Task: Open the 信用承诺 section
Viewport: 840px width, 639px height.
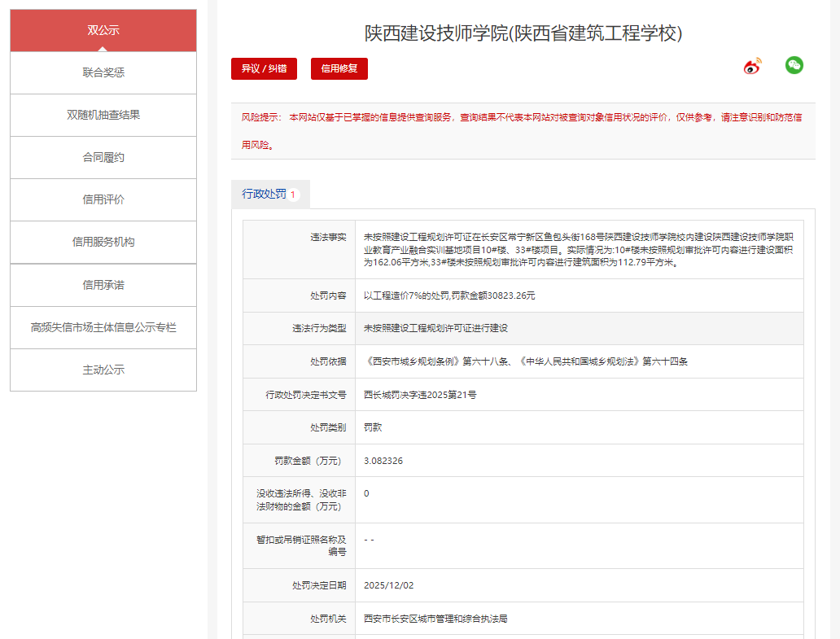Action: (103, 286)
